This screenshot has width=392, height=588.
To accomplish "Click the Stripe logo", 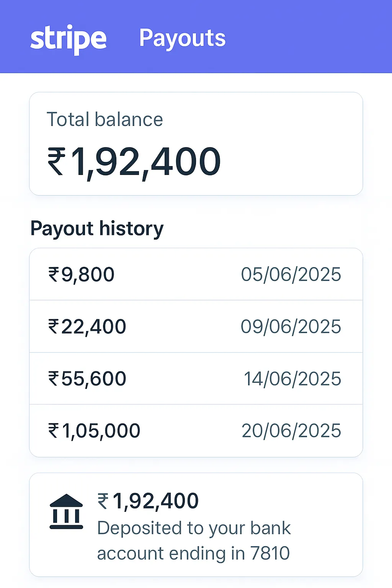I will click(68, 39).
